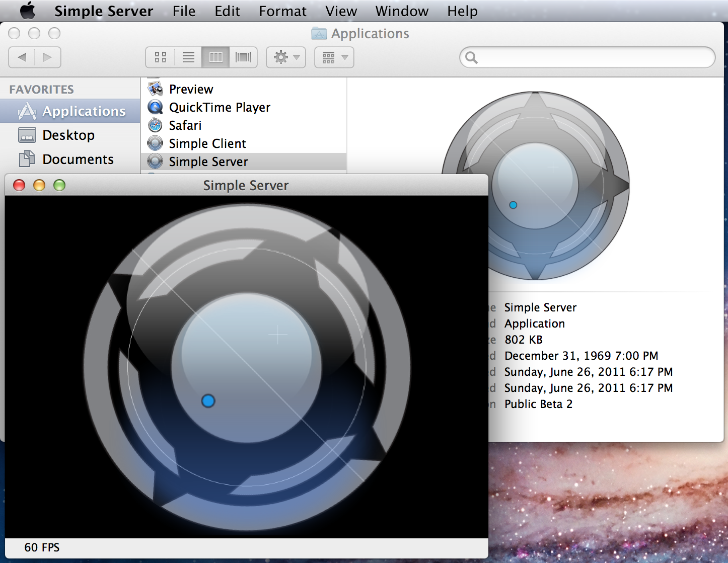Click the Preview app icon
The height and width of the screenshot is (563, 728).
click(155, 89)
